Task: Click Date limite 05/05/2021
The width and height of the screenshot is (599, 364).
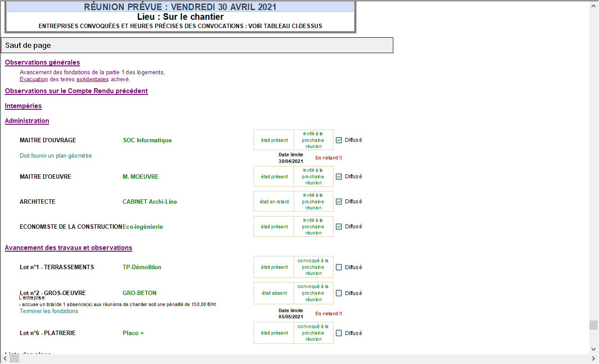Action: click(291, 314)
